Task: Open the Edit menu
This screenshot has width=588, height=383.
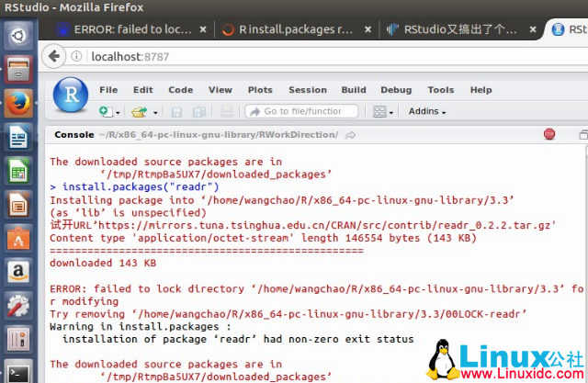Action: click(x=143, y=90)
